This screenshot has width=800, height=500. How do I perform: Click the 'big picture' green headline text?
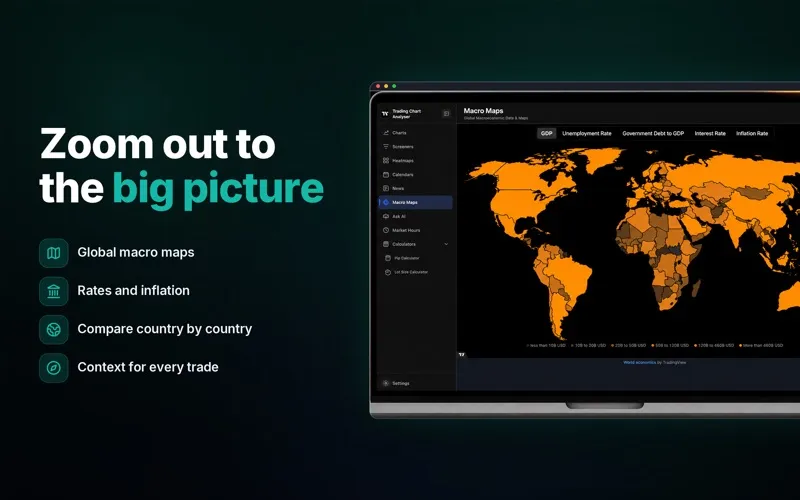(218, 189)
